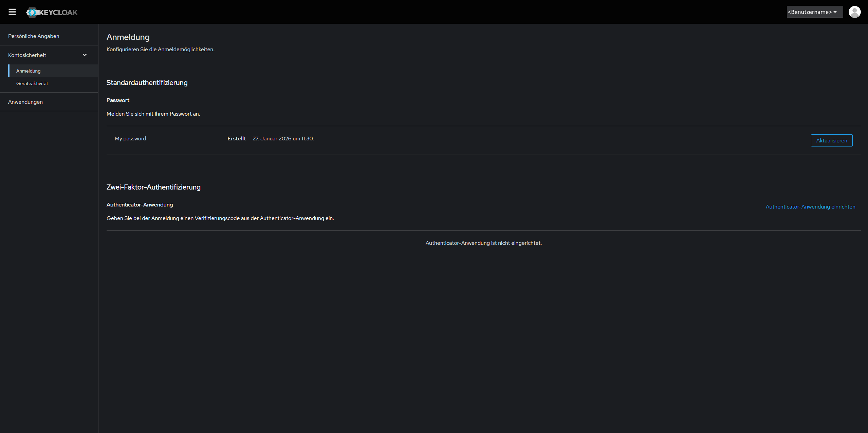Screen dimensions: 868x433
Task: Click Authenticator-Anwendung einrichten link
Action: (810, 206)
